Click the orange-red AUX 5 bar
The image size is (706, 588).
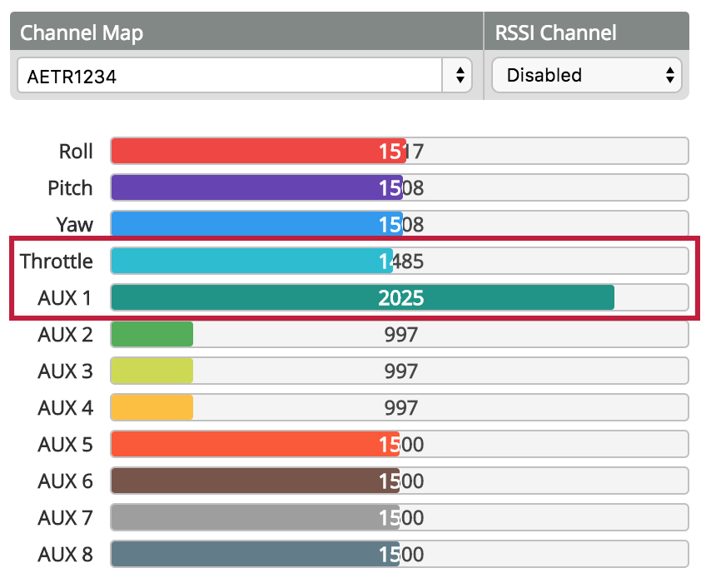point(255,445)
